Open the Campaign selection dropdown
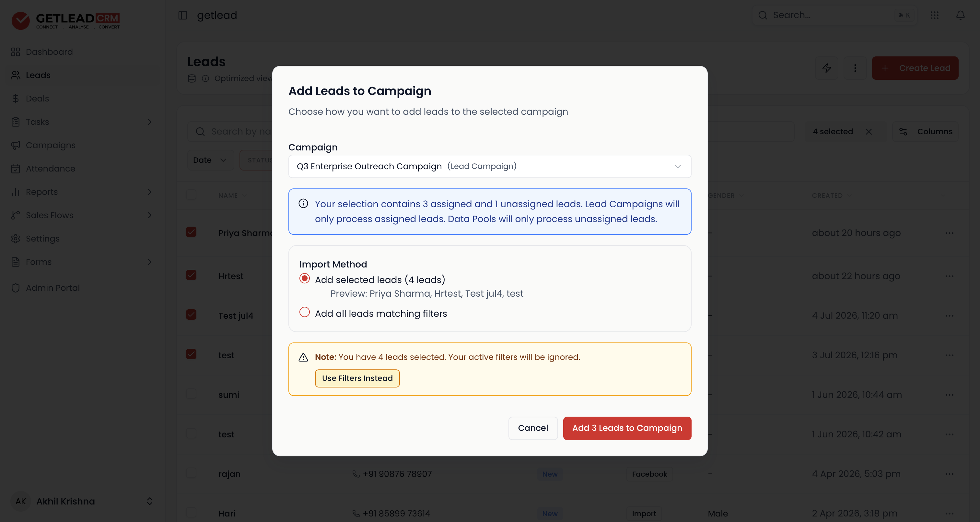Viewport: 980px width, 522px height. (x=490, y=166)
